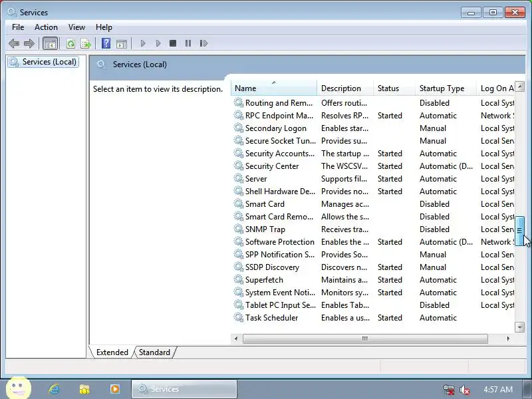Sort by the Startup Type column header
532x399 pixels.
[446, 88]
